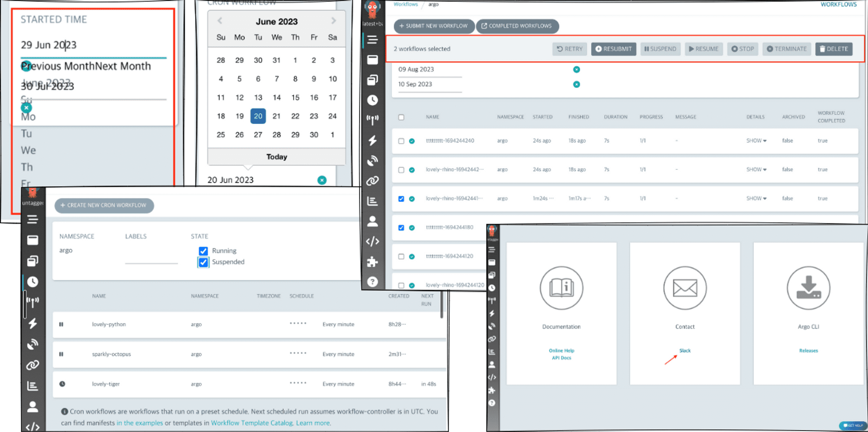Click the Argo CLI download icon

pyautogui.click(x=808, y=288)
